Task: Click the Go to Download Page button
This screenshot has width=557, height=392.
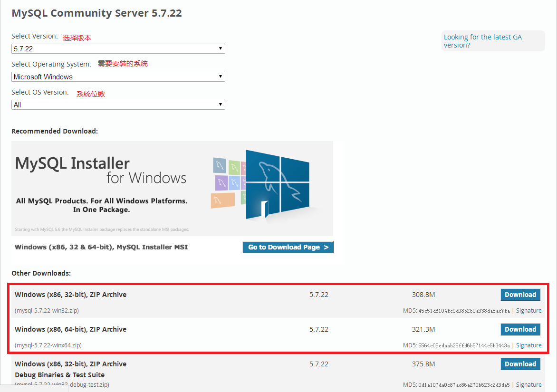Action: 288,247
